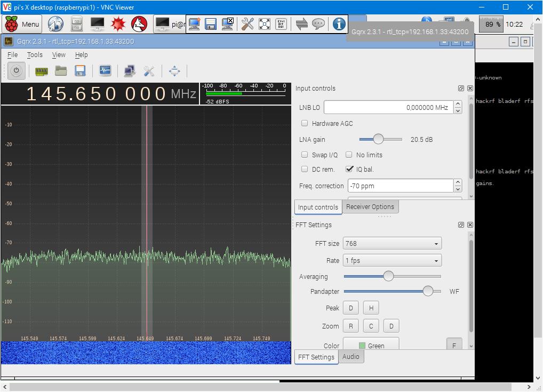Launch the terminal monitor icon
The image size is (543, 392).
click(97, 24)
